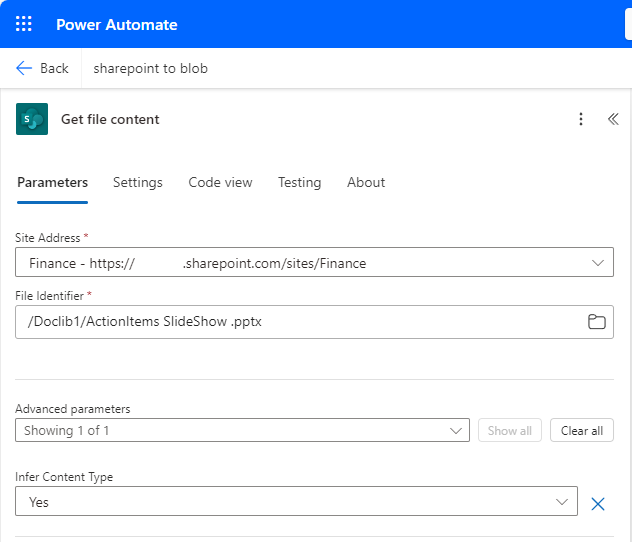Click the 'Site Address' label
This screenshot has width=632, height=542.
(48, 238)
